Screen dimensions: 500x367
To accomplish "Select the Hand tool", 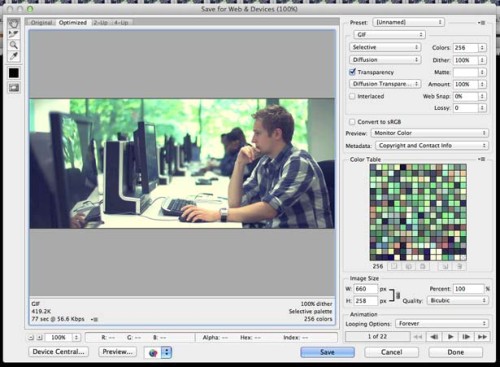I will tap(14, 23).
